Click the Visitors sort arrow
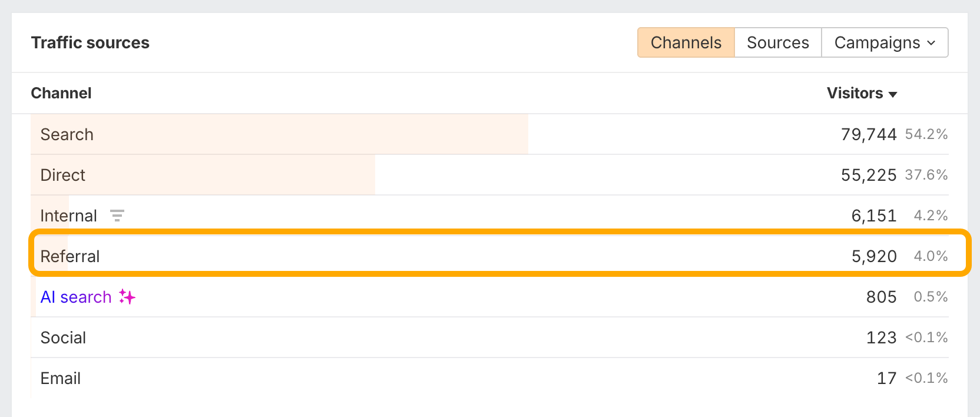The height and width of the screenshot is (417, 980). [893, 94]
